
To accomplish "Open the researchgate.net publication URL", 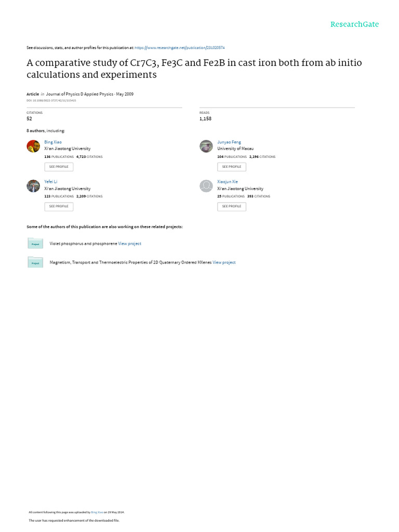I will click(180, 48).
